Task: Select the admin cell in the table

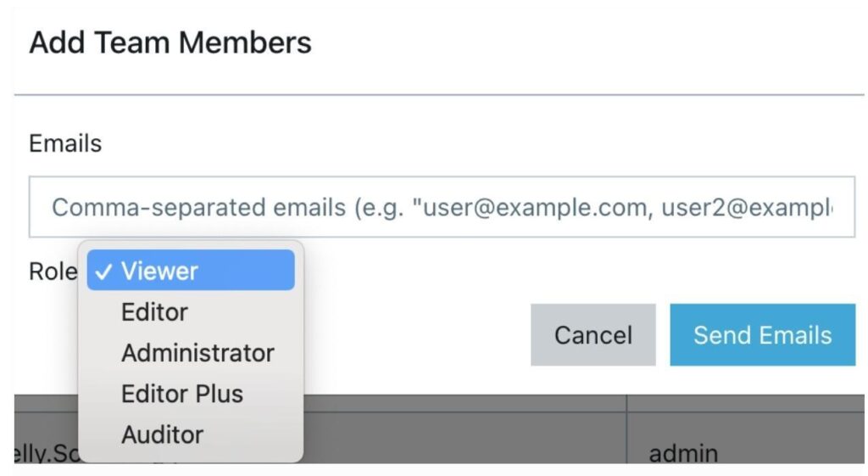Action: coord(683,453)
